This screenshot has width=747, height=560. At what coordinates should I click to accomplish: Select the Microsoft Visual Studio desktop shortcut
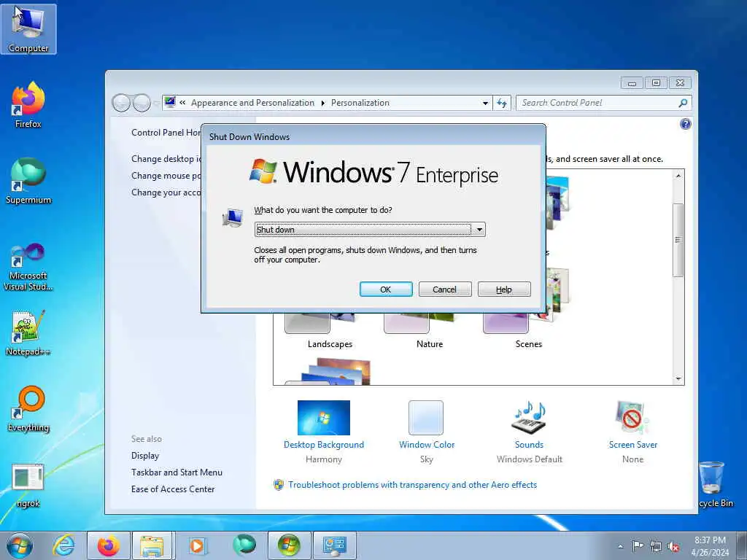click(28, 267)
